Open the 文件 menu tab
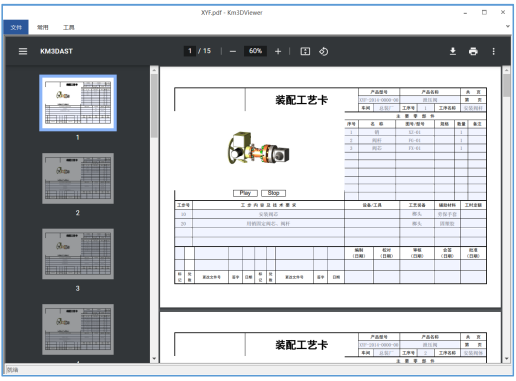Image resolution: width=516 pixels, height=381 pixels. tap(16, 27)
